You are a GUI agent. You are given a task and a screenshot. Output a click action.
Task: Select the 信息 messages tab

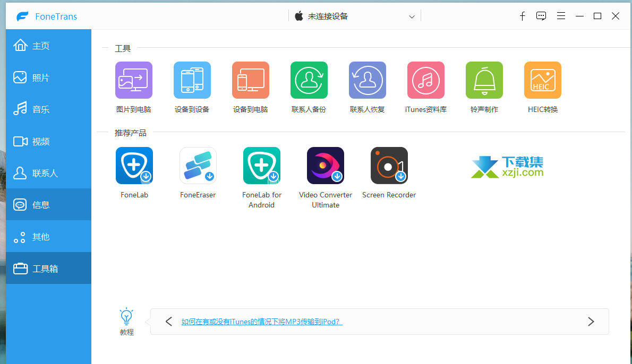(48, 204)
